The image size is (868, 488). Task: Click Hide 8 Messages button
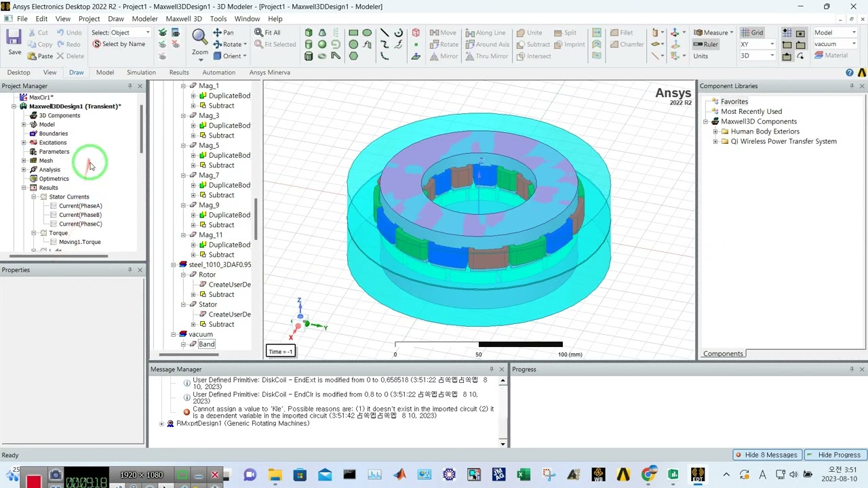click(766, 455)
